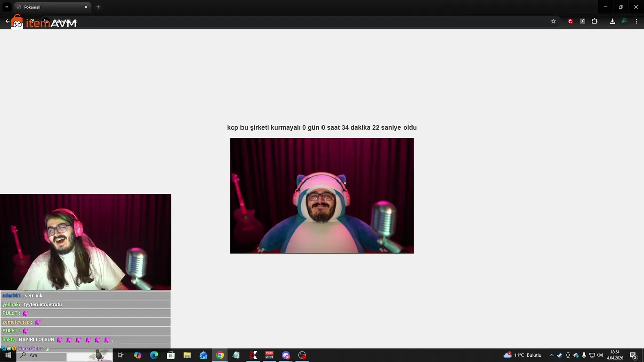Open the Steam tray icon
This screenshot has width=644, height=362.
559,355
